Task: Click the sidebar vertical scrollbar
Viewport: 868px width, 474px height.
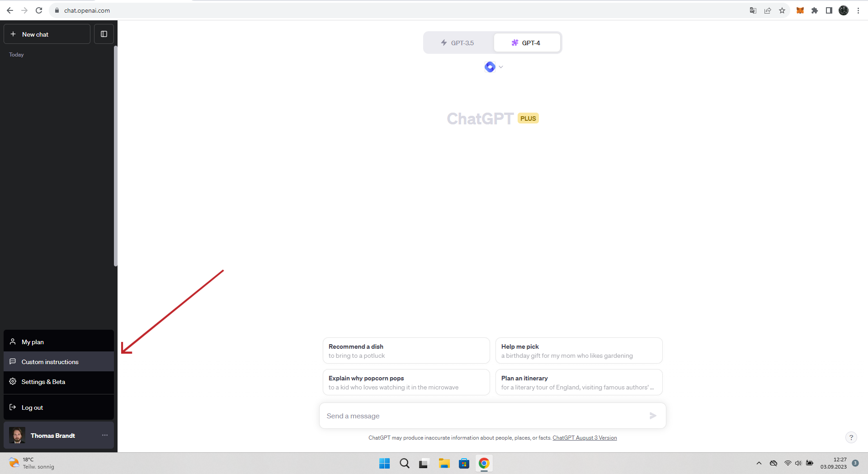Action: click(x=115, y=156)
